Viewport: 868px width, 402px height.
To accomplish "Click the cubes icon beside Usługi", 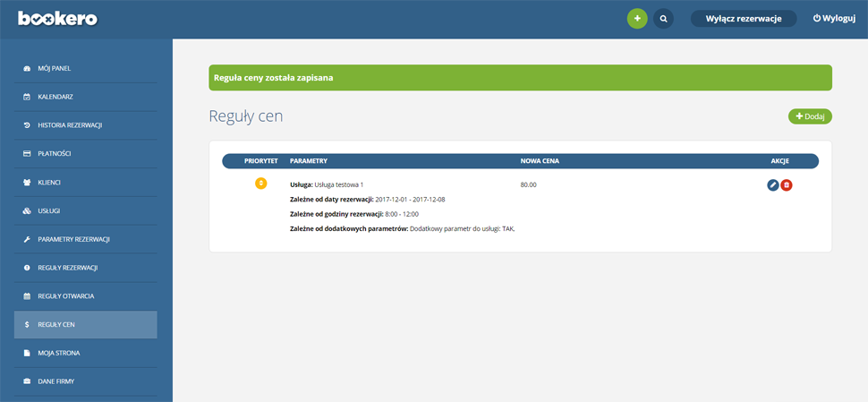I will (27, 211).
